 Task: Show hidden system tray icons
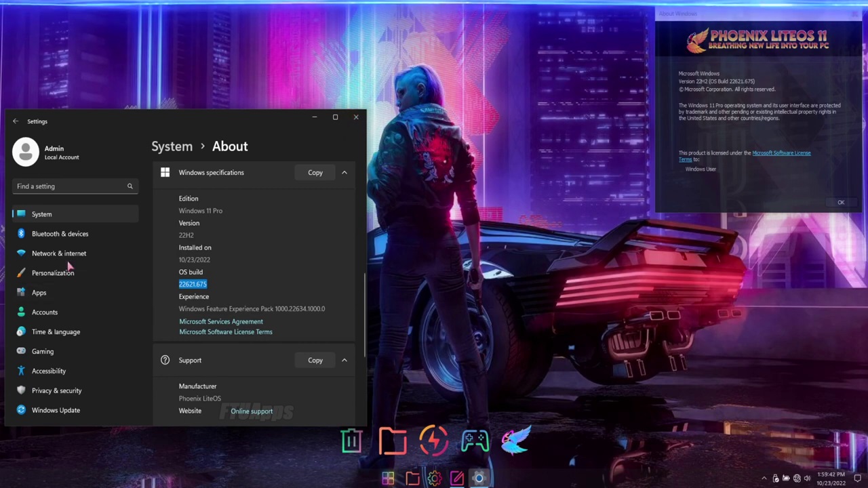[764, 479]
